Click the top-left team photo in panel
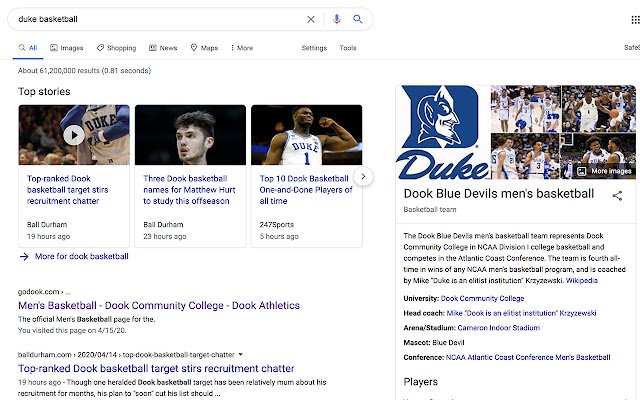Screen dimensions: 640x400 point(526,109)
